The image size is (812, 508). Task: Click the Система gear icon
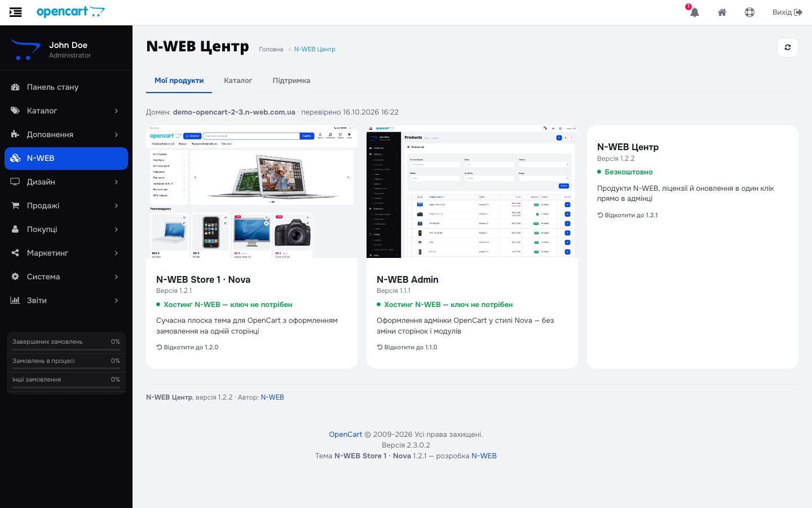click(x=15, y=277)
